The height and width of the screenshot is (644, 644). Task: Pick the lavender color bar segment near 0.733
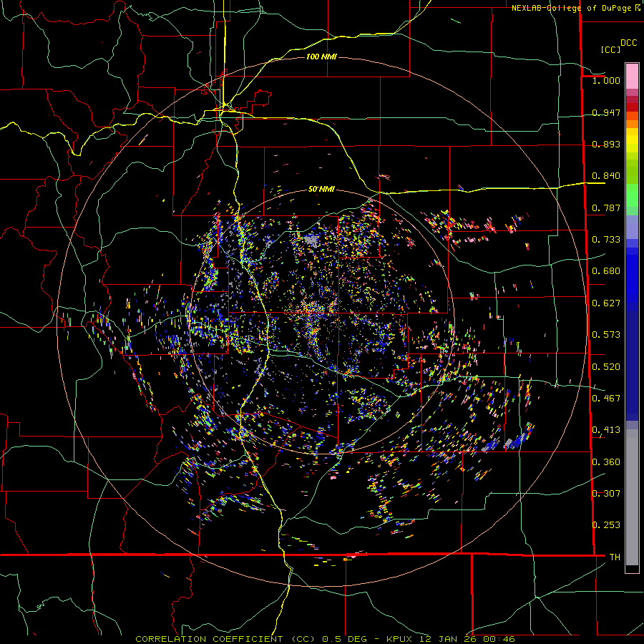point(632,228)
